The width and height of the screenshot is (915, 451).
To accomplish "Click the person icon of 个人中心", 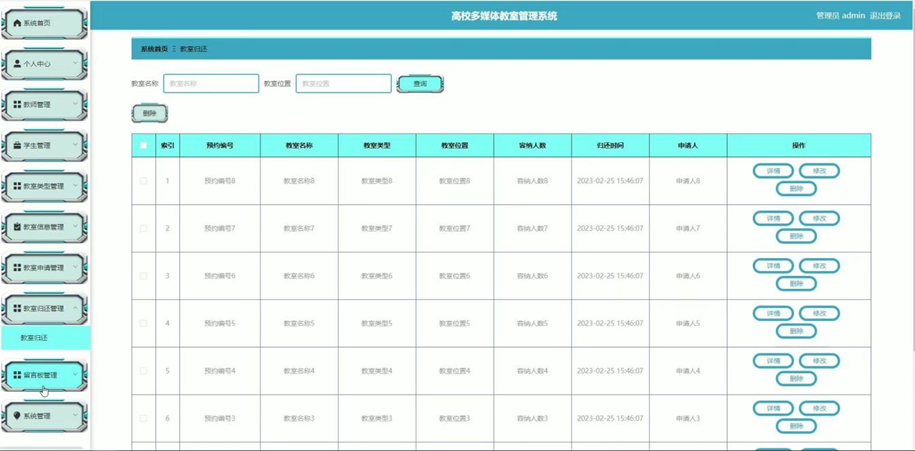I will [17, 64].
